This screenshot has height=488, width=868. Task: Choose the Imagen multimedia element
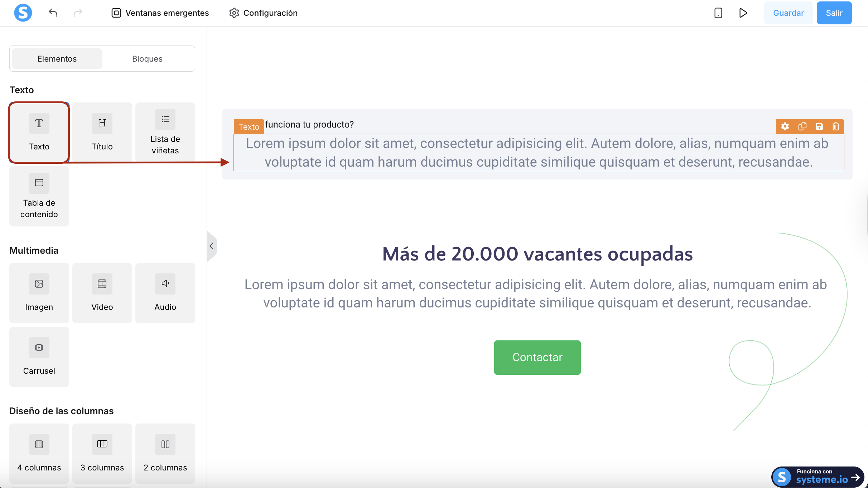39,293
